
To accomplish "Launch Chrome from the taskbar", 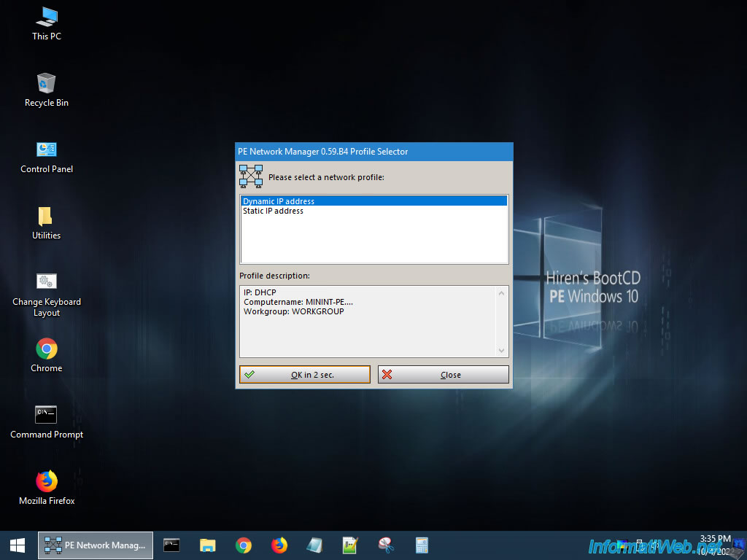I will 244,545.
